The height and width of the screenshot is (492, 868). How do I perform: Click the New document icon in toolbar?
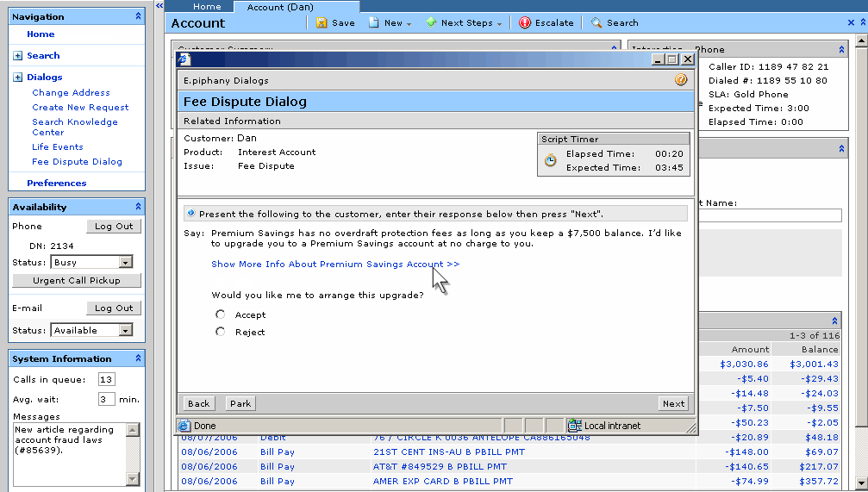pos(374,23)
